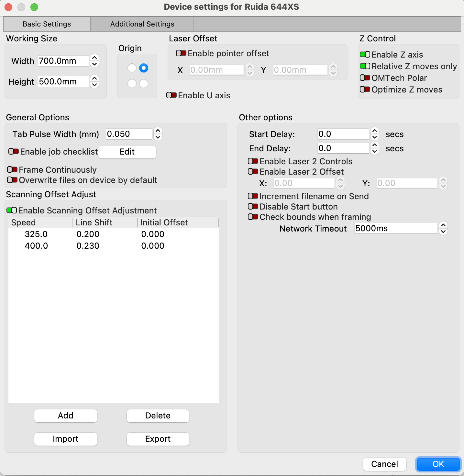464x476 pixels.
Task: Click the Delete button
Action: coord(158,416)
